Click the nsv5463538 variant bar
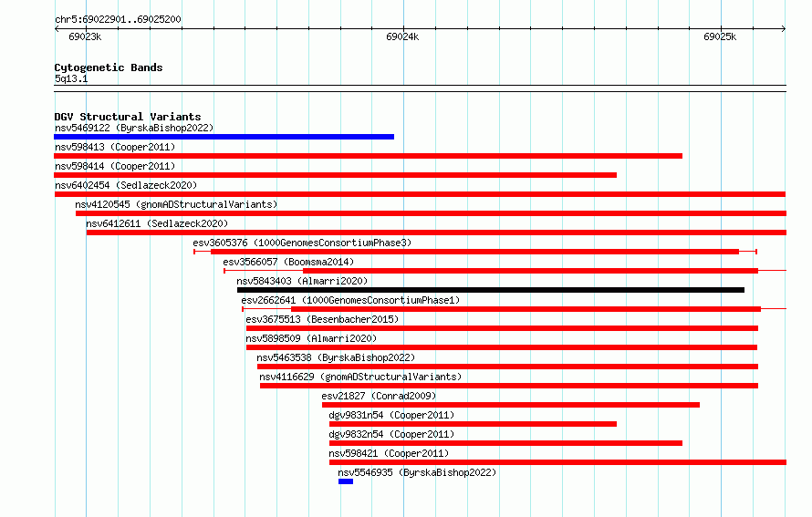 (507, 367)
